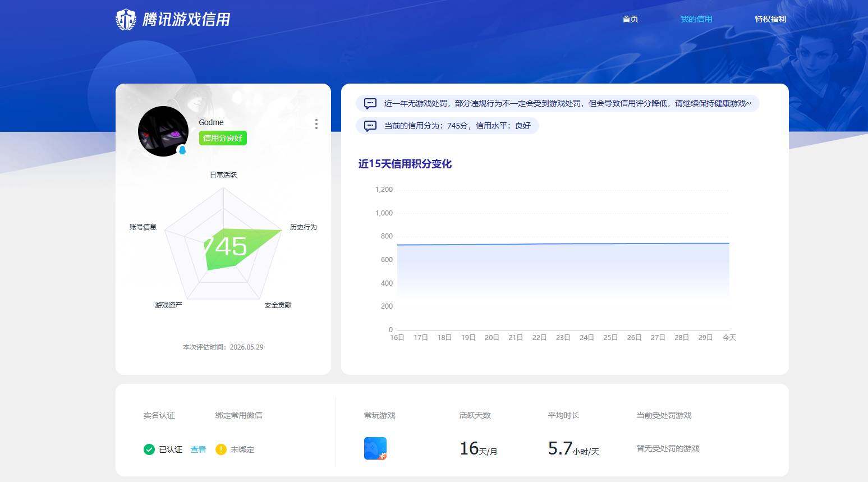Click the chat icon beside current credit score
The image size is (868, 482).
coord(370,126)
